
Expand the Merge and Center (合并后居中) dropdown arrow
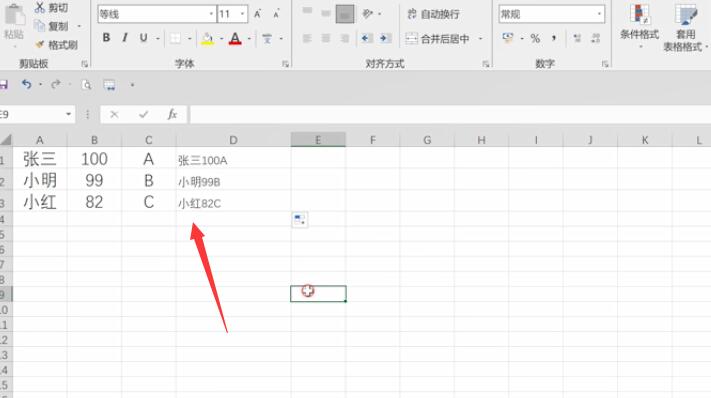point(481,39)
